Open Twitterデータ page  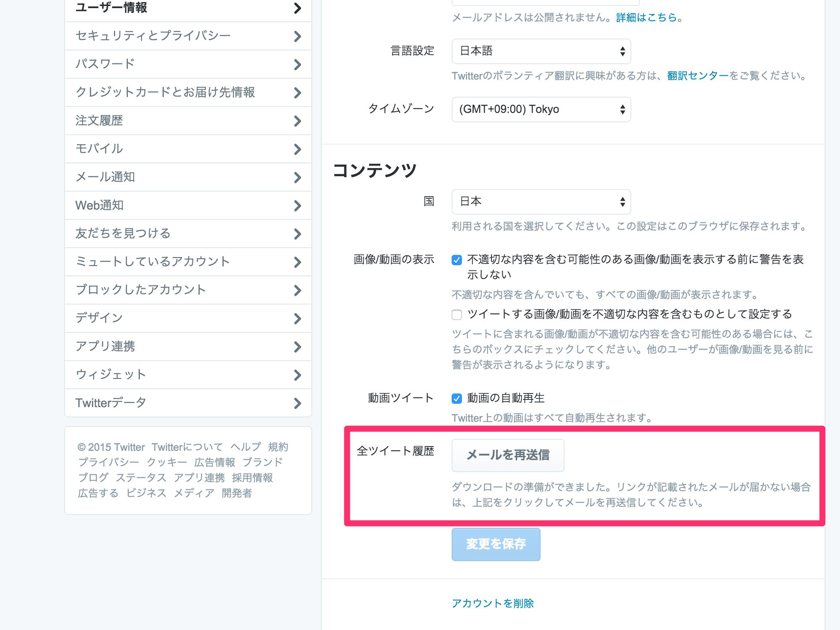[x=188, y=403]
